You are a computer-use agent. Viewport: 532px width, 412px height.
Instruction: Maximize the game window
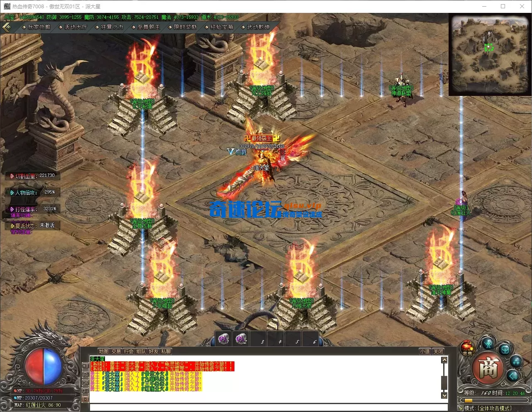pos(503,6)
